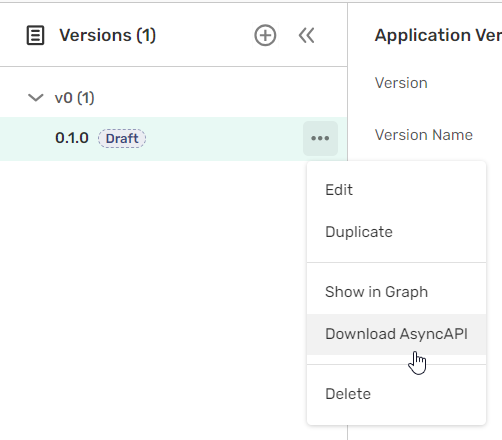Click the Versions (1) panel heading

pyautogui.click(x=107, y=35)
